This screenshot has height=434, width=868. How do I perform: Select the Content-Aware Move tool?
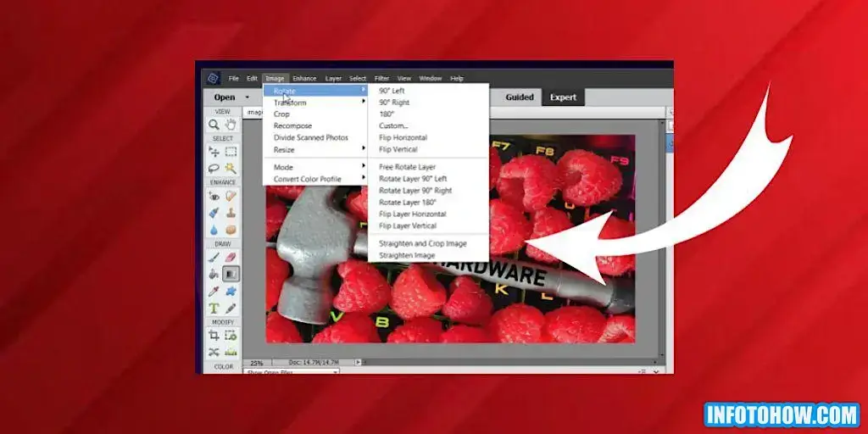(x=214, y=352)
